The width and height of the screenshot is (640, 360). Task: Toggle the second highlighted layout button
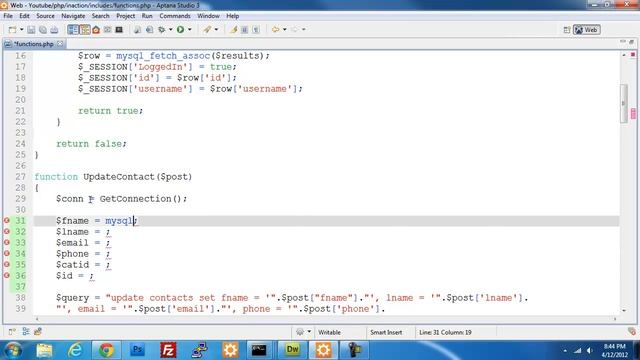click(x=84, y=30)
